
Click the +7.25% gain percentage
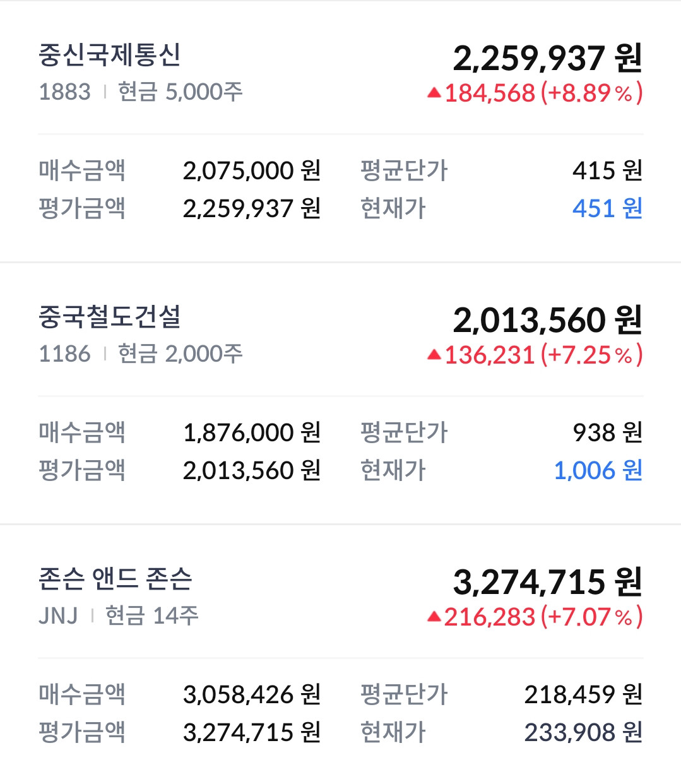click(591, 355)
